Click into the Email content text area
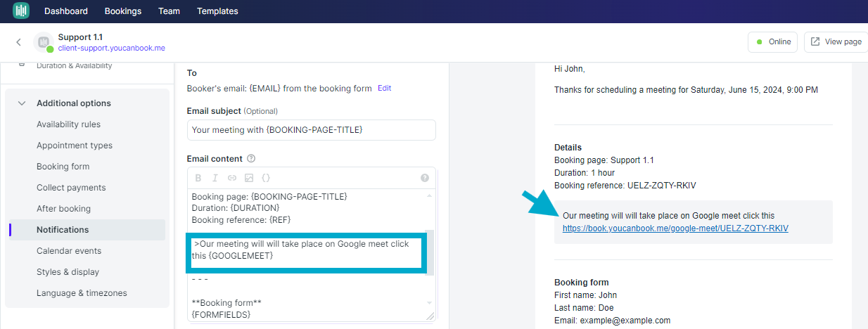Image resolution: width=868 pixels, height=329 pixels. 312,254
